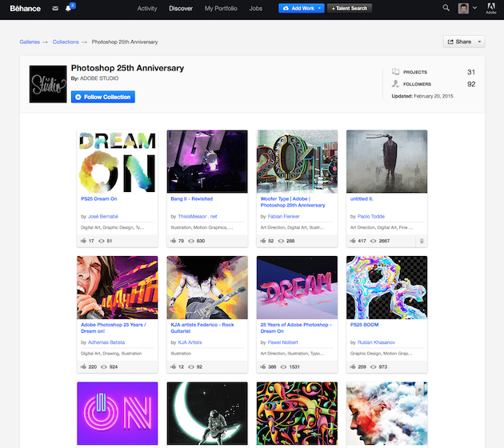Open the PS25 BOOM project link
Viewport: 504px width, 448px height.
(x=365, y=325)
